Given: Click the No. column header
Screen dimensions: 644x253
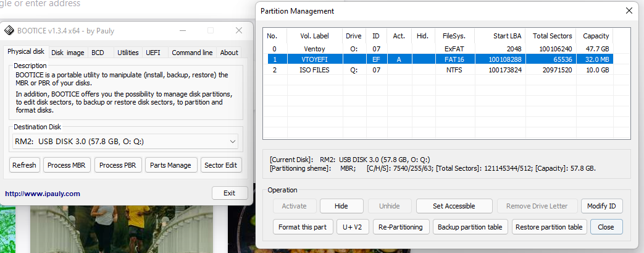Looking at the screenshot, I should [x=275, y=36].
